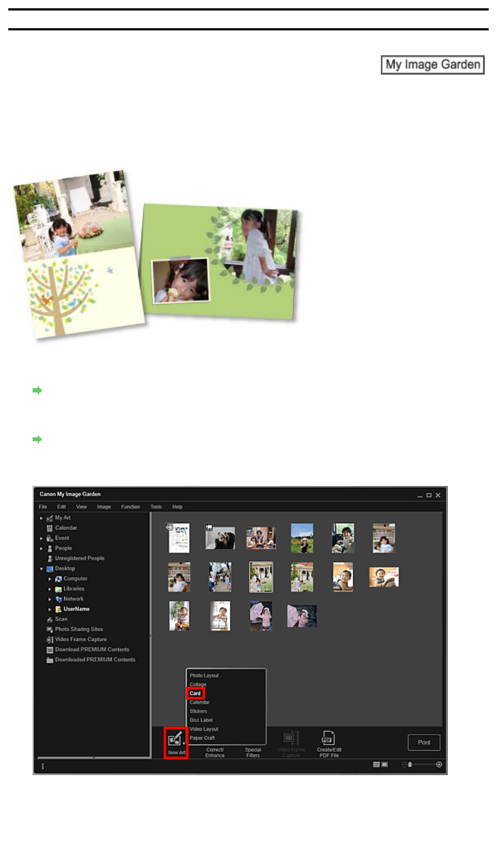The width and height of the screenshot is (497, 868).
Task: Open the Tools menu
Action: [x=156, y=506]
